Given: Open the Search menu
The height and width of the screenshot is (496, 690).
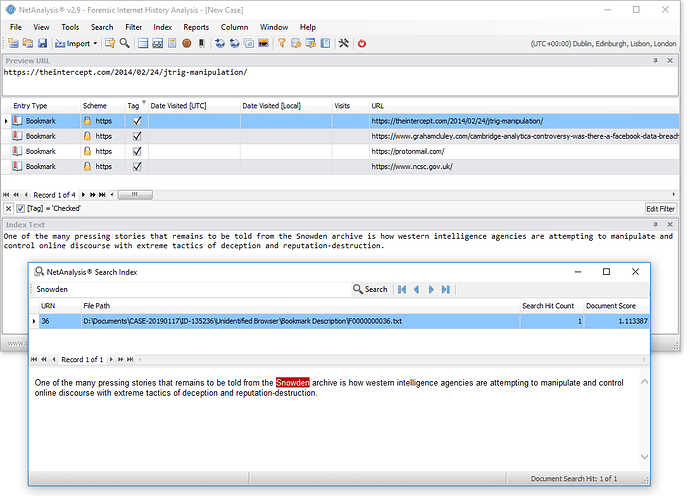Looking at the screenshot, I should (102, 27).
